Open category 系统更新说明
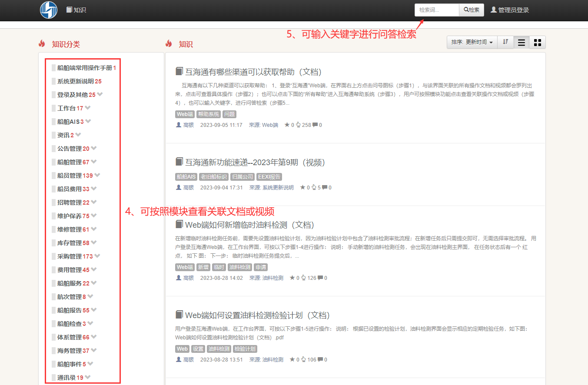Viewport: 588px width, 385px height. pyautogui.click(x=76, y=81)
